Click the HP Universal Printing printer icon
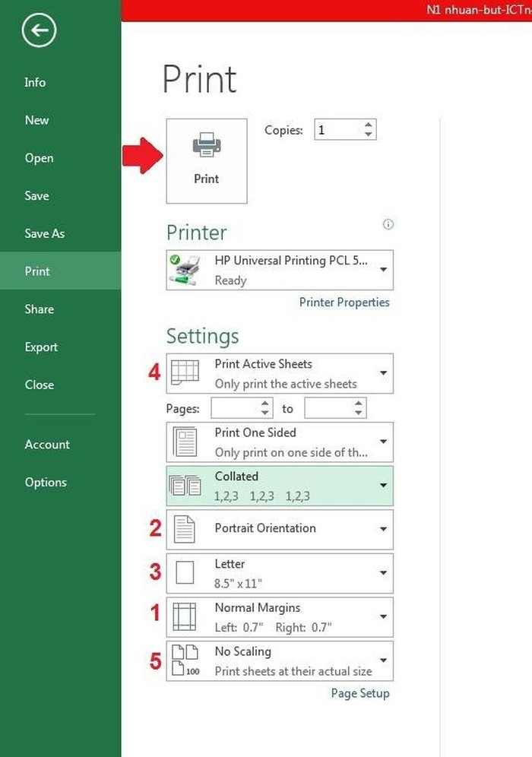 [185, 270]
